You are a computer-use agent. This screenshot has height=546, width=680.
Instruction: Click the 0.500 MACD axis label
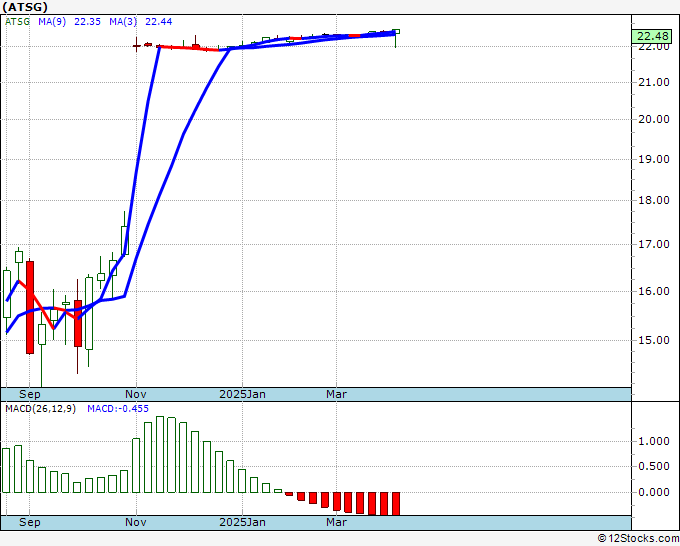coord(654,466)
